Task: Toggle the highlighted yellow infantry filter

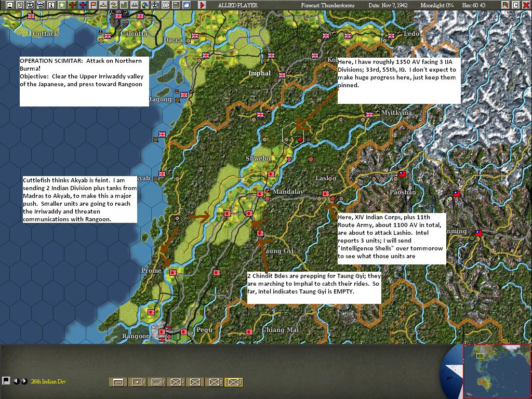Action: click(x=234, y=382)
